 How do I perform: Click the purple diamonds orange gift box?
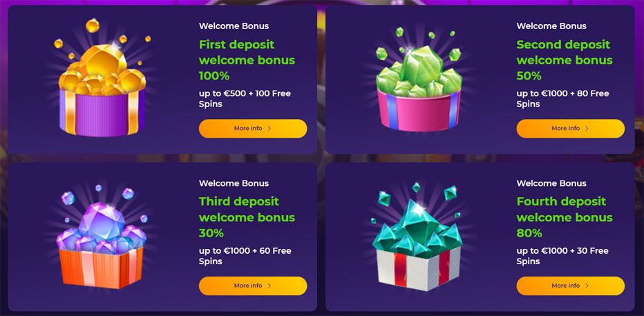click(102, 236)
